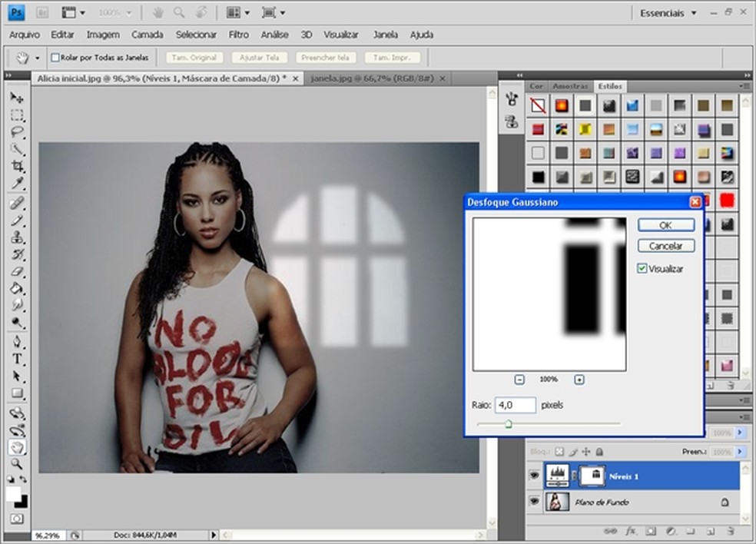The width and height of the screenshot is (756, 544).
Task: Select the Move tool
Action: click(17, 98)
